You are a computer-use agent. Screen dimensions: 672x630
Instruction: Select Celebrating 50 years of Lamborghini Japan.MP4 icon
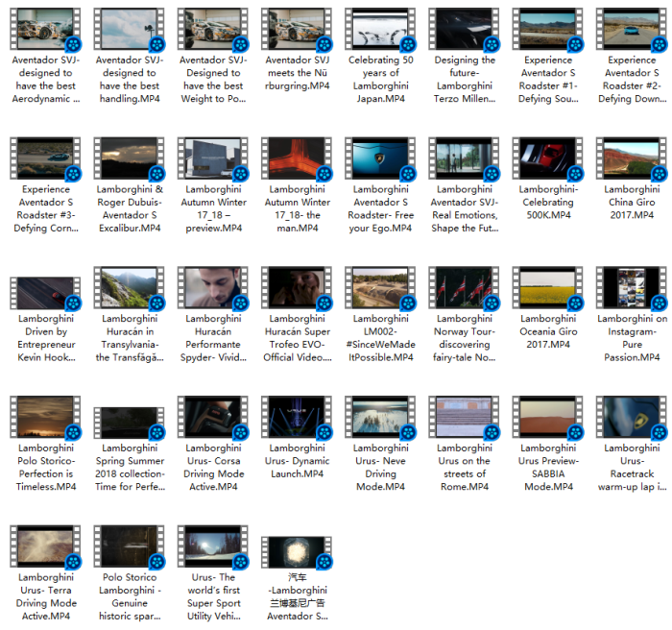point(380,29)
